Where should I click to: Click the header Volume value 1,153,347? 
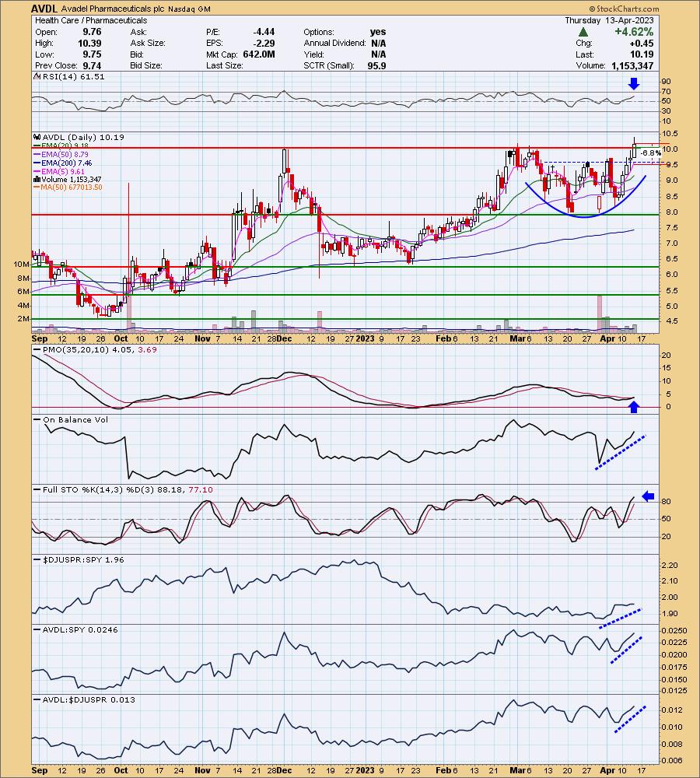[x=632, y=65]
